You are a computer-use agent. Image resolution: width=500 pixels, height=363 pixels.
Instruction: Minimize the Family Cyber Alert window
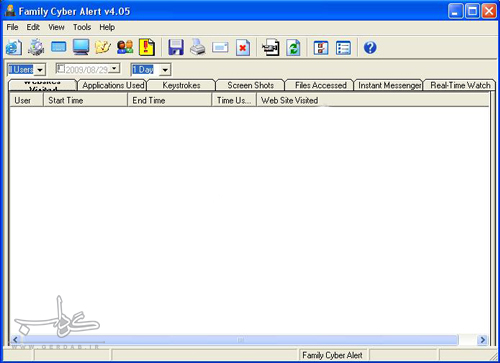click(455, 11)
